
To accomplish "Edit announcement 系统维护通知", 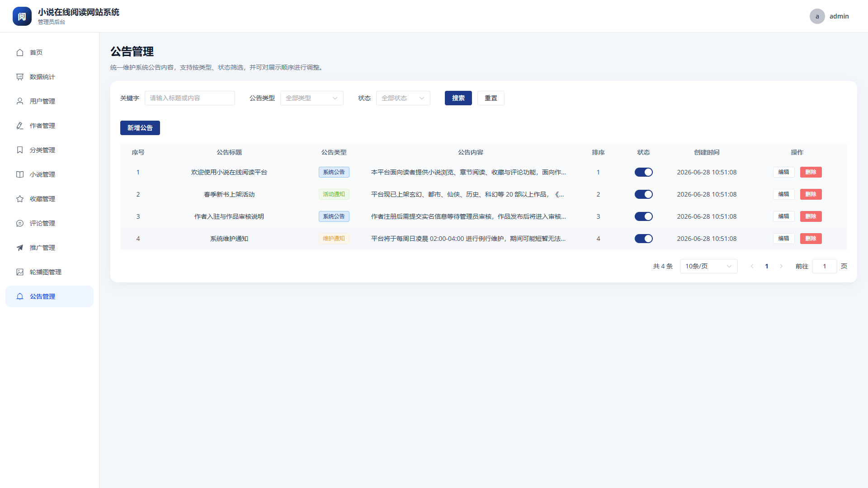I will tap(784, 239).
